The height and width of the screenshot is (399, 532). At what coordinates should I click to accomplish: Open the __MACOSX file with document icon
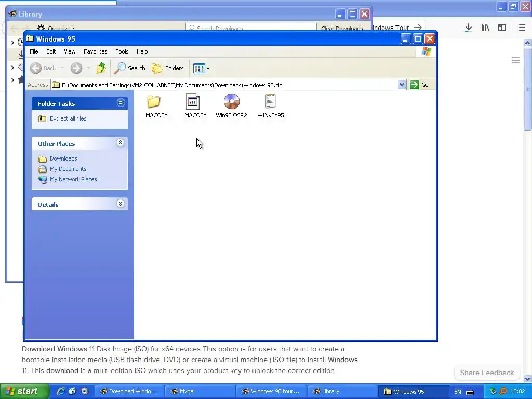click(193, 101)
